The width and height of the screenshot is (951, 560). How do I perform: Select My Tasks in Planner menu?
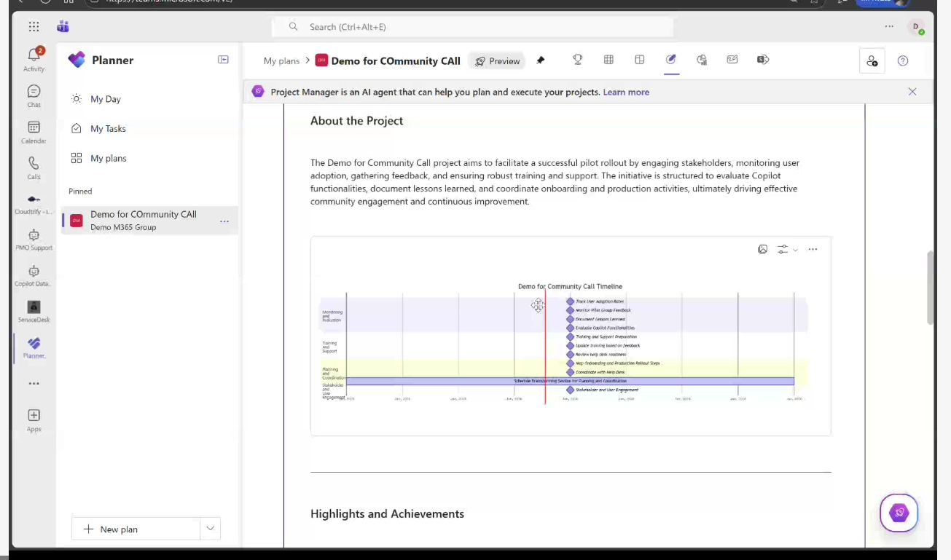[x=108, y=129]
